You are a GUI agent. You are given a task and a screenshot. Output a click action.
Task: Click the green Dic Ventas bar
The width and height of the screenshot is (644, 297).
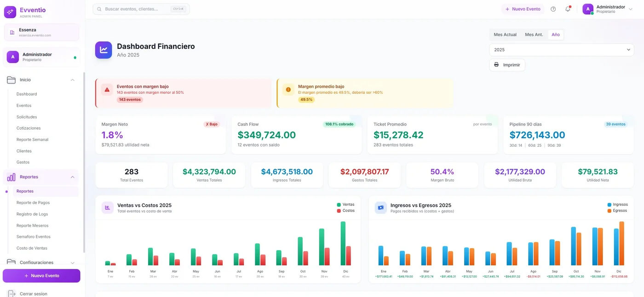click(x=343, y=244)
